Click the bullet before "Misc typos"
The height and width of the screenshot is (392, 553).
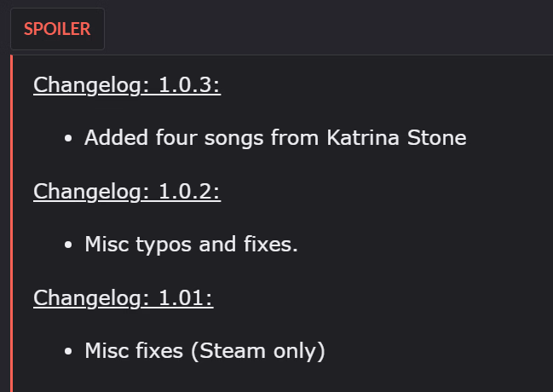click(69, 245)
